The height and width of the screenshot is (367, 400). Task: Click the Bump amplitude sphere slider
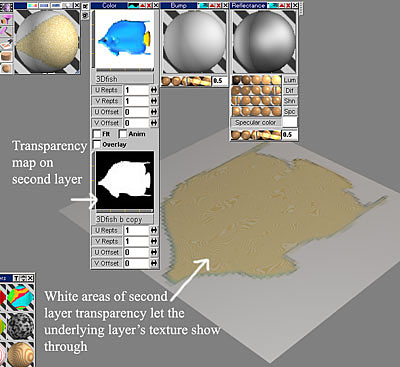[x=186, y=81]
